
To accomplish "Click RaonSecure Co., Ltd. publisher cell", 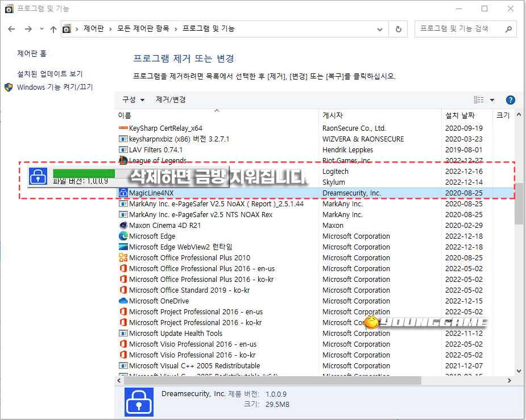I will [x=354, y=128].
